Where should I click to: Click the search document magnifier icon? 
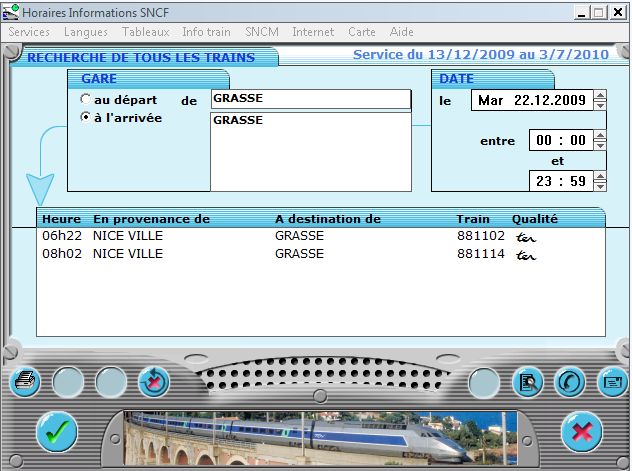pos(527,381)
